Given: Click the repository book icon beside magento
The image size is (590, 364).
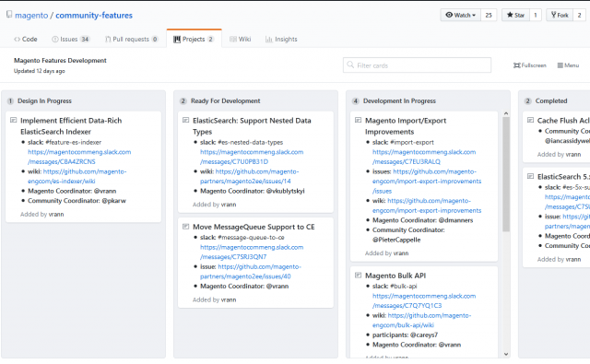Looking at the screenshot, I should click(x=9, y=15).
